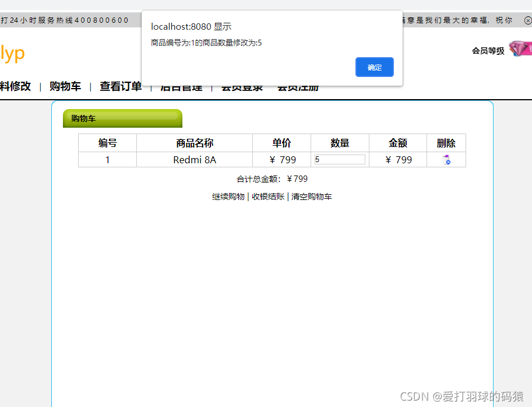Click the 数量 column header
Image resolution: width=532 pixels, height=407 pixels.
[339, 143]
